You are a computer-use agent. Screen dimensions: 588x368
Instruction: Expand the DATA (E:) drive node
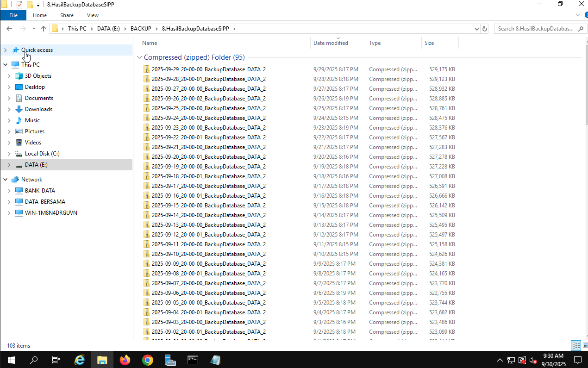[x=9, y=165]
